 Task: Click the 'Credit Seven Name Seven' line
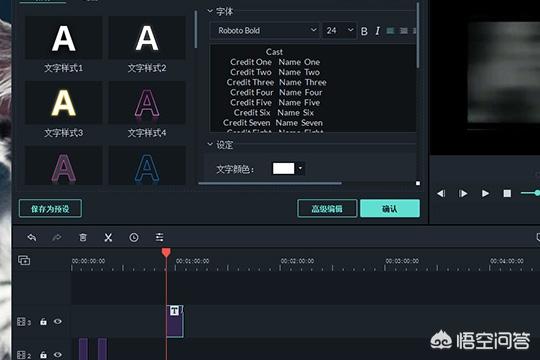point(273,123)
